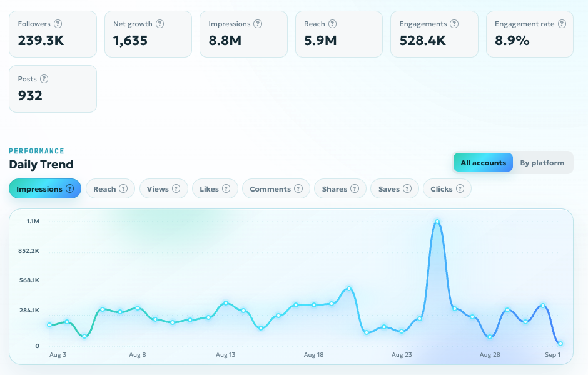Select the Reach metric tab
The image size is (588, 375).
coord(110,188)
